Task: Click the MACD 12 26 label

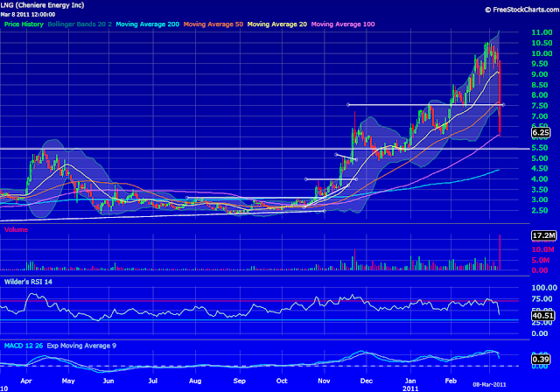Action: pos(24,346)
